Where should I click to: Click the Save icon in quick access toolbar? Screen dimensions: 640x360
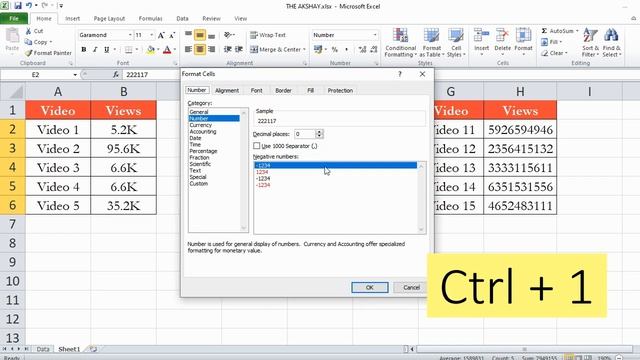pos(18,6)
